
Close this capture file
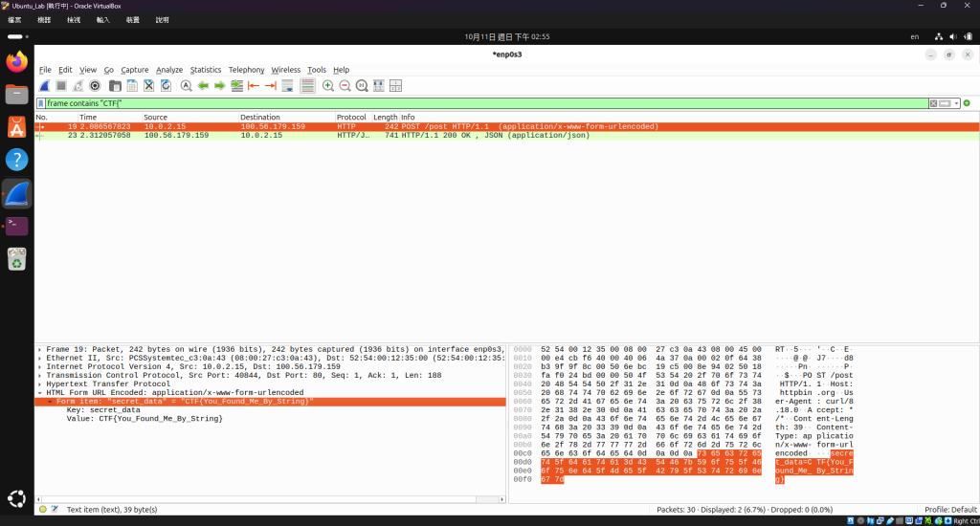148,86
